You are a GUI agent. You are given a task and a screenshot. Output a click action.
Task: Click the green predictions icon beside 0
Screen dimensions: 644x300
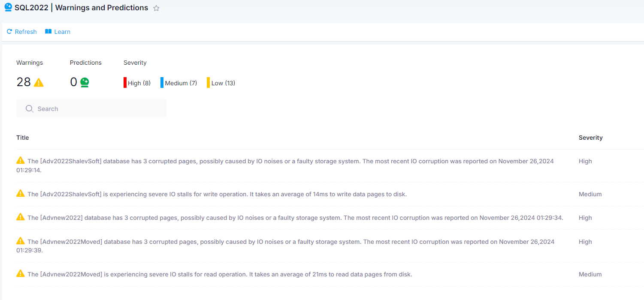85,82
